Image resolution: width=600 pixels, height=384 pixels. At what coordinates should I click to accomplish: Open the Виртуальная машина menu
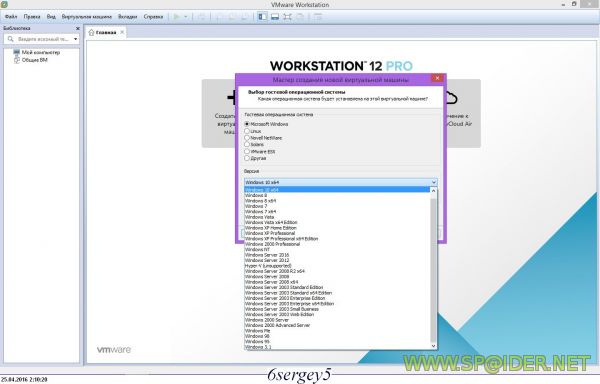tap(86, 17)
